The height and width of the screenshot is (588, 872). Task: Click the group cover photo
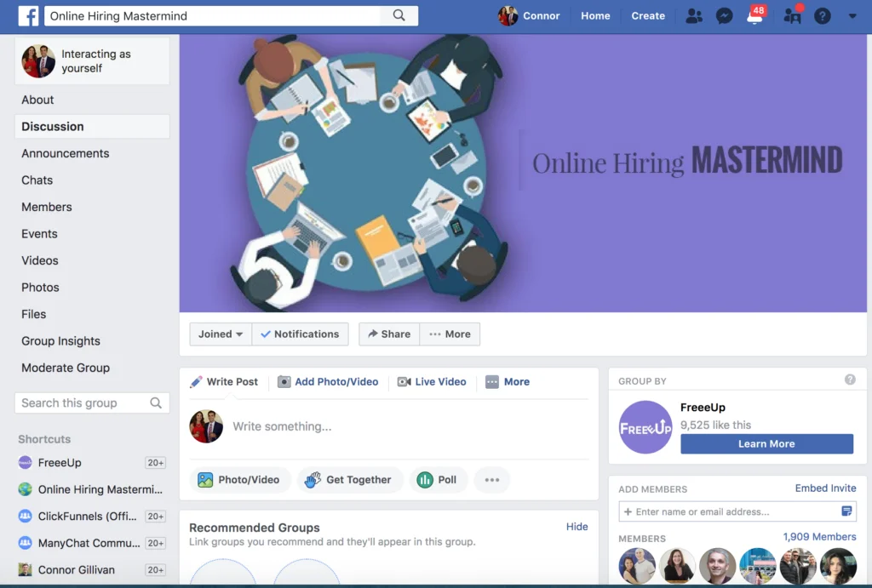tap(523, 173)
